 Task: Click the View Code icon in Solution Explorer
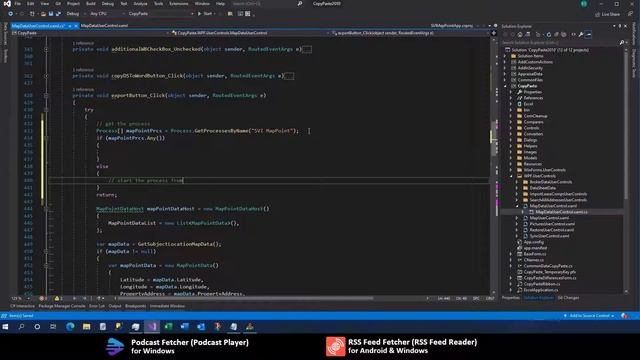pyautogui.click(x=573, y=35)
